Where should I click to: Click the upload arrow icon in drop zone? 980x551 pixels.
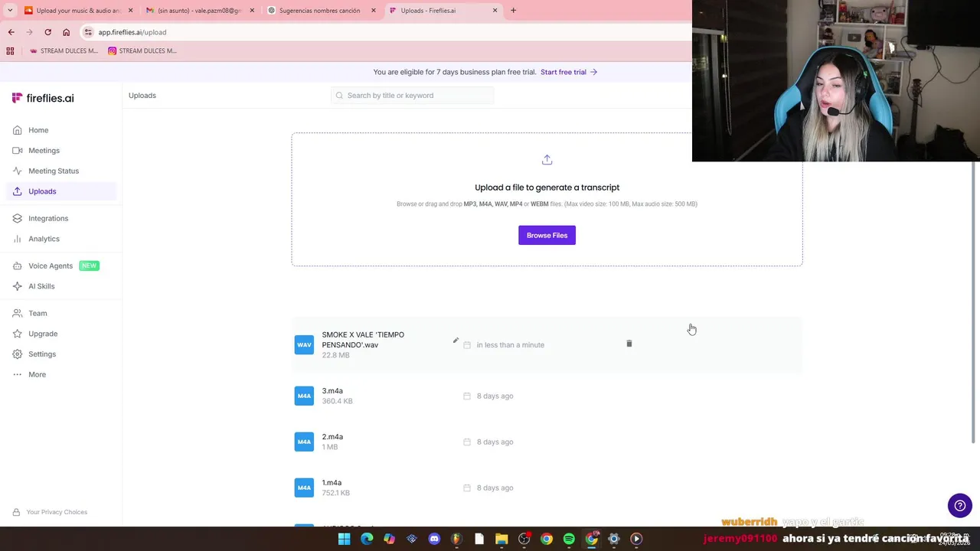[547, 160]
